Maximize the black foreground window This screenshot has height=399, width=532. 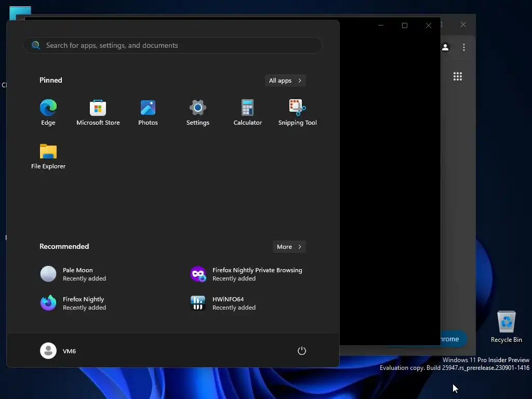click(404, 25)
